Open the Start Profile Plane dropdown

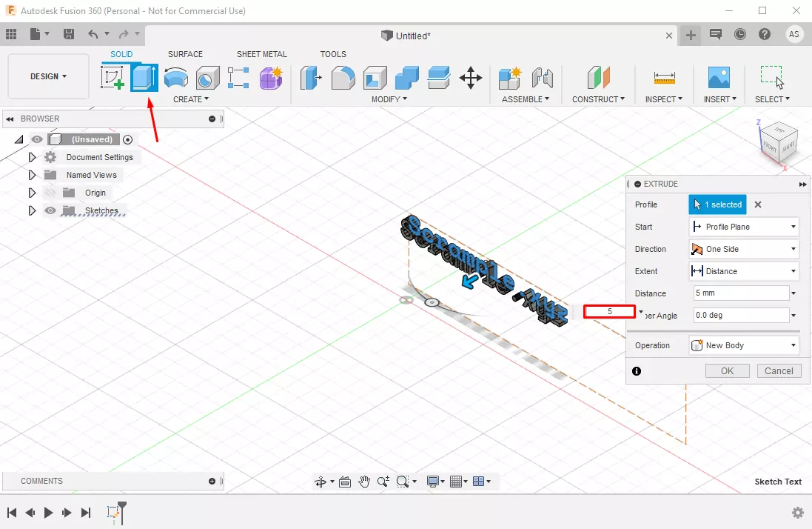pyautogui.click(x=744, y=227)
